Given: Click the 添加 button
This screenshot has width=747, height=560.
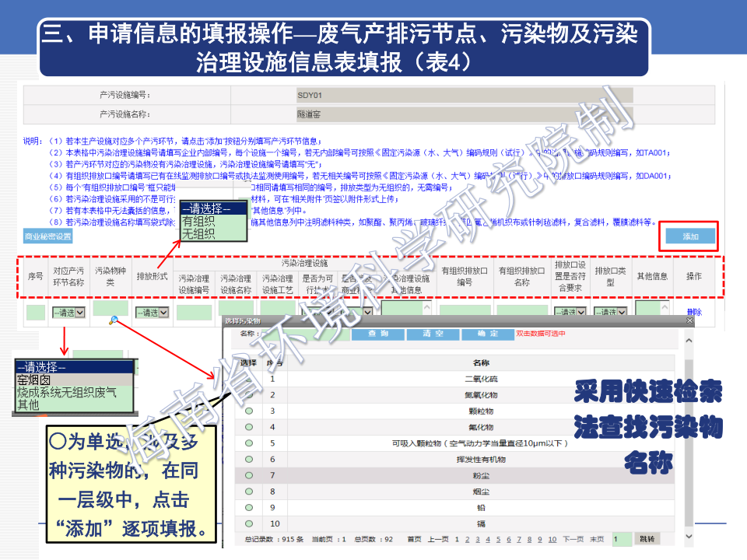Looking at the screenshot, I should [690, 236].
